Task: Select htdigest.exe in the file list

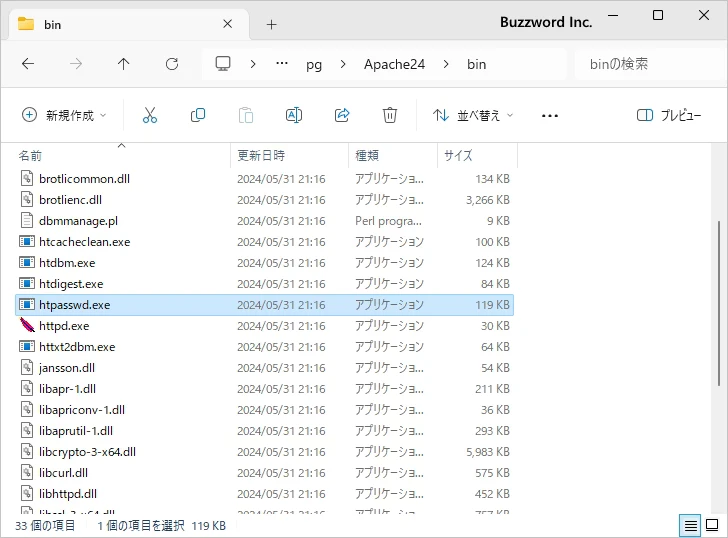Action: coord(71,284)
